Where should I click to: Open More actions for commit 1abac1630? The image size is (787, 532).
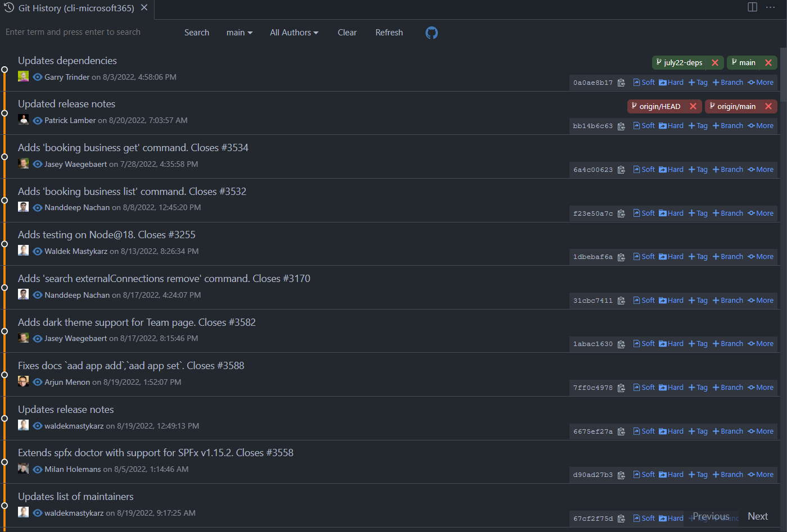pos(761,344)
